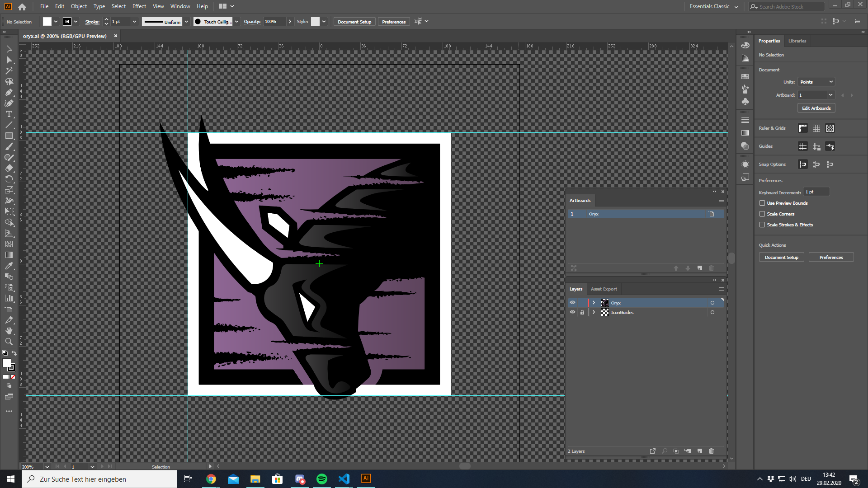Open the Window menu
Viewport: 868px width, 488px height.
pos(180,6)
